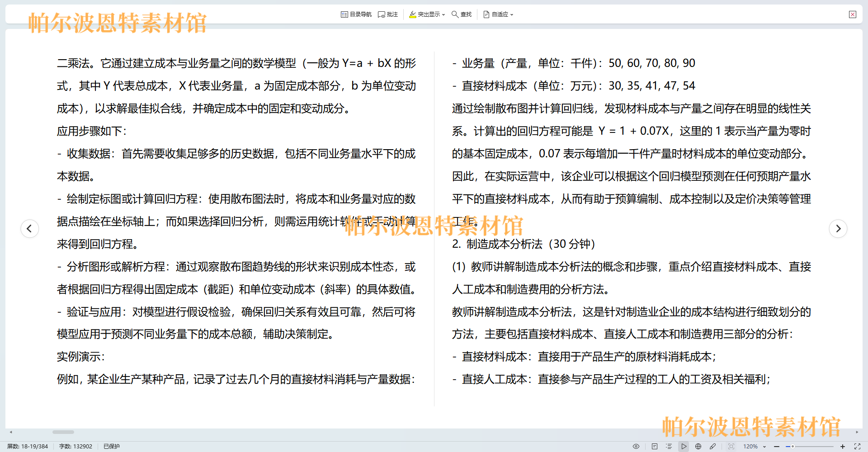
Task: Click the 批注 comments button
Action: pos(388,14)
